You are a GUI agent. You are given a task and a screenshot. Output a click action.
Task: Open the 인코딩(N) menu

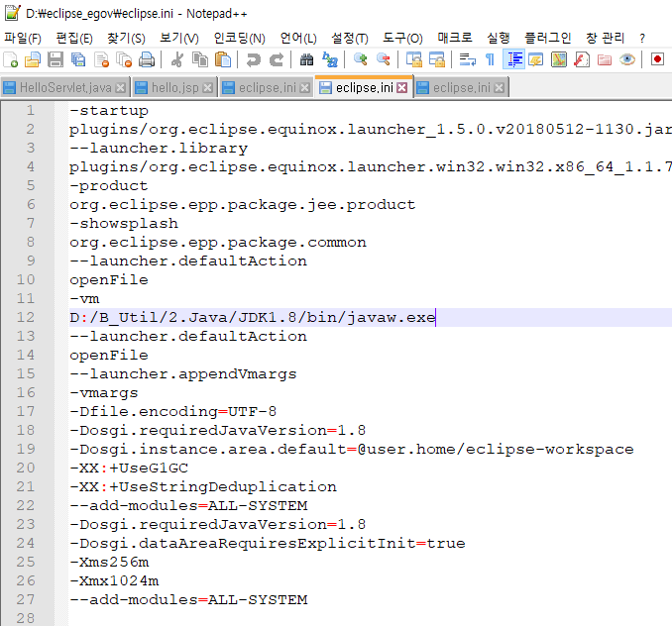tap(240, 38)
